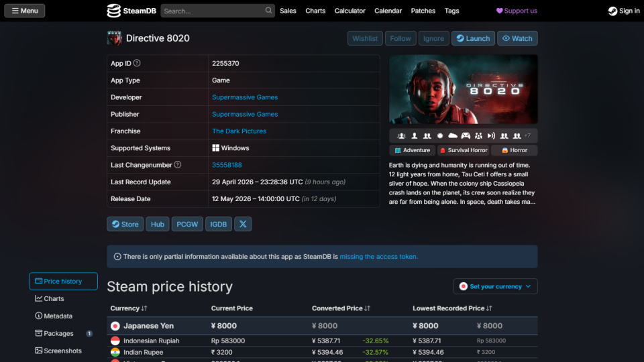The height and width of the screenshot is (362, 644).
Task: Click the Directive 8020 header image
Action: click(463, 89)
